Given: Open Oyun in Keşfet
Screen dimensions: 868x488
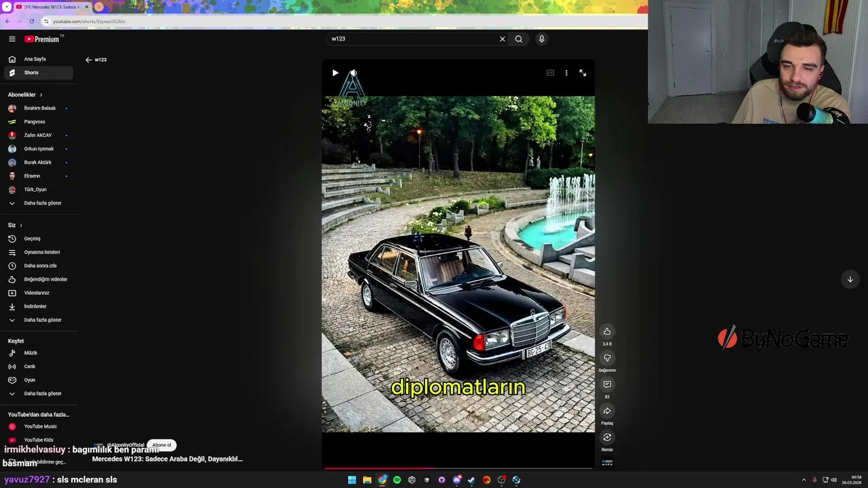Looking at the screenshot, I should (x=39, y=380).
